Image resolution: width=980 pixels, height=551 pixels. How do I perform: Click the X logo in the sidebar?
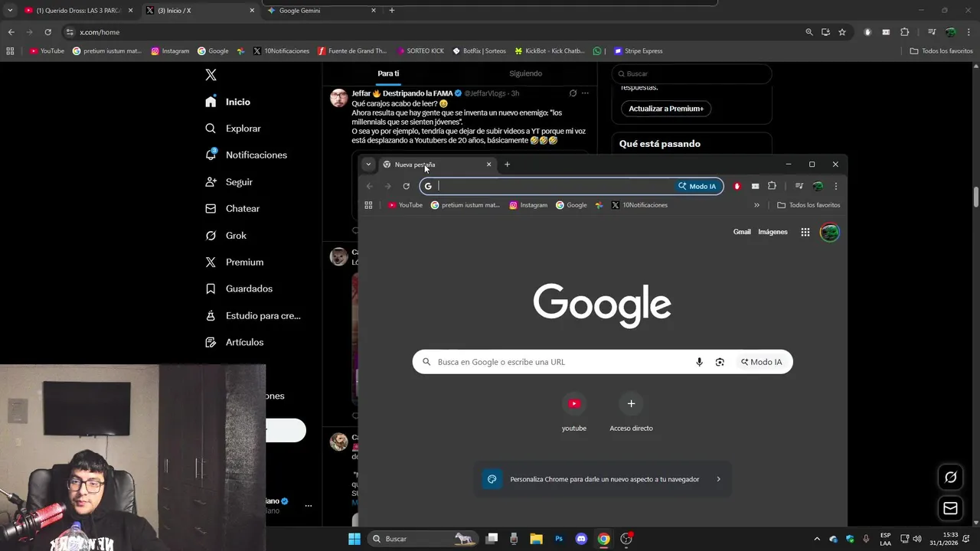click(x=211, y=75)
